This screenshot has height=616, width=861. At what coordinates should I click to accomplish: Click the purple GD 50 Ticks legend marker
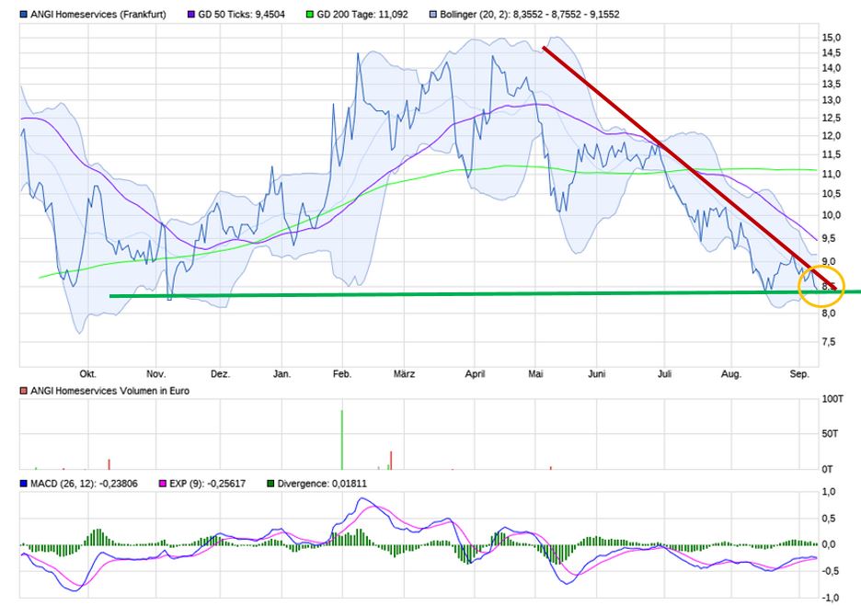[x=192, y=16]
